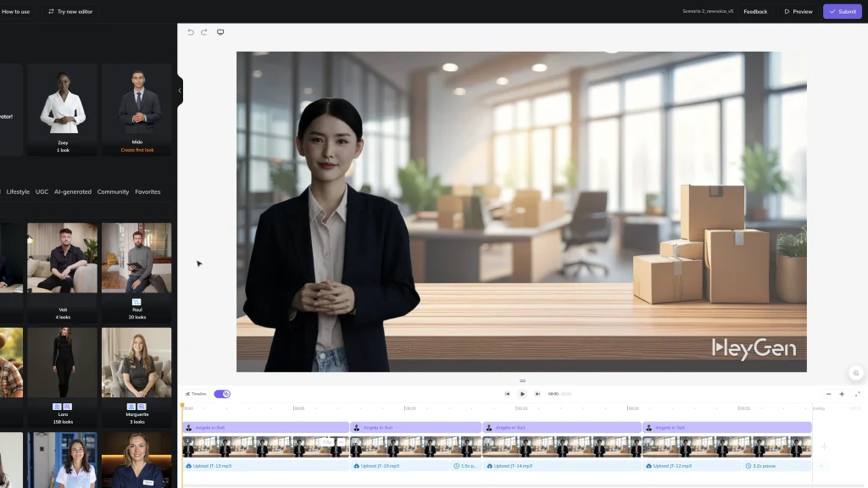Open the screen layout icon above the canvas

point(220,31)
